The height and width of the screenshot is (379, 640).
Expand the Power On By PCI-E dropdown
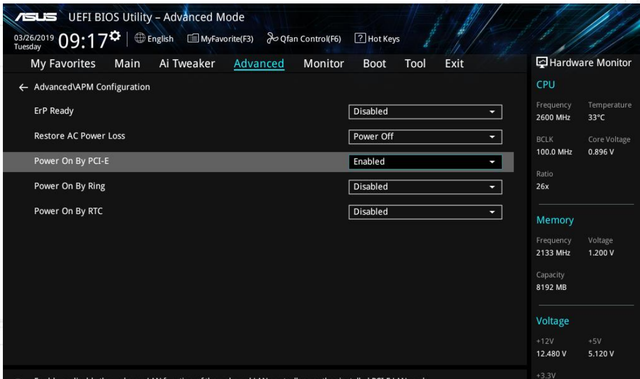[425, 162]
